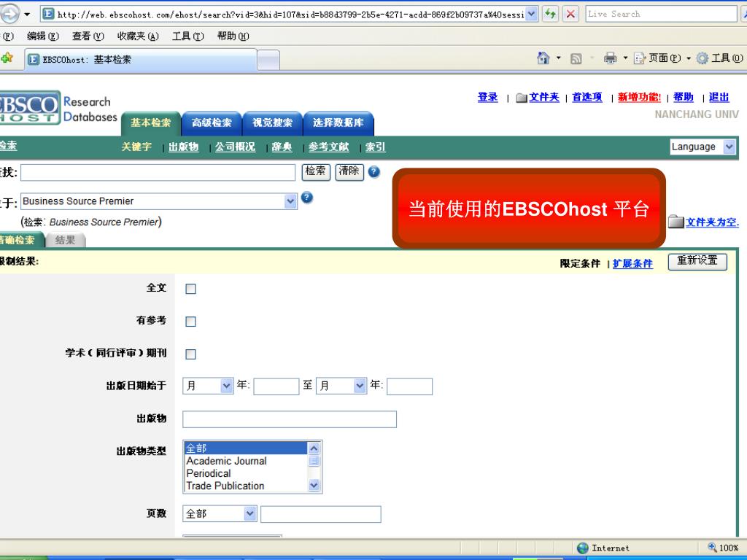
Task: Open the Language dropdown
Action: (729, 147)
